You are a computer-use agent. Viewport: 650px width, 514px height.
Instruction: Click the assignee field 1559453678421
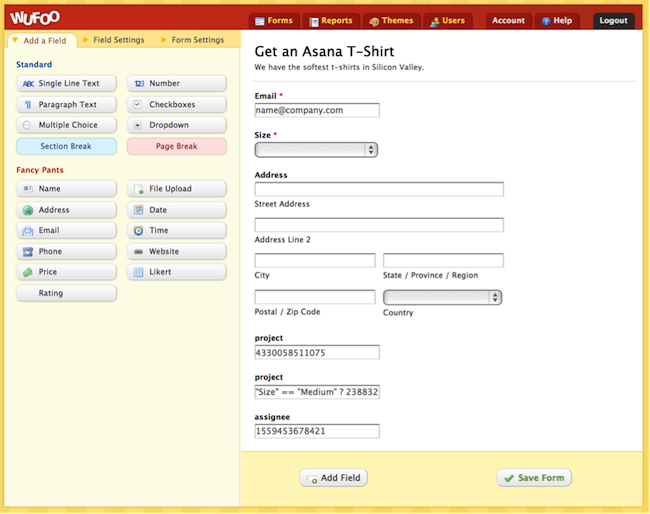coord(317,431)
